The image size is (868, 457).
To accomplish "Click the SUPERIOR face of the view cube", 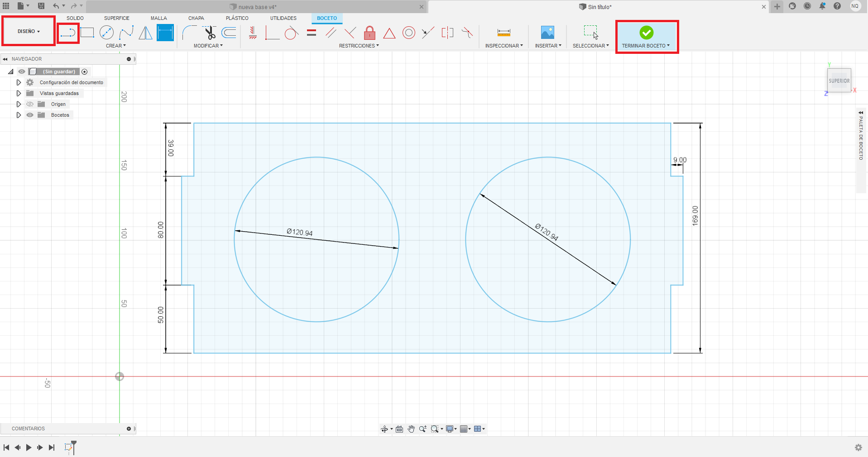I will (x=839, y=81).
